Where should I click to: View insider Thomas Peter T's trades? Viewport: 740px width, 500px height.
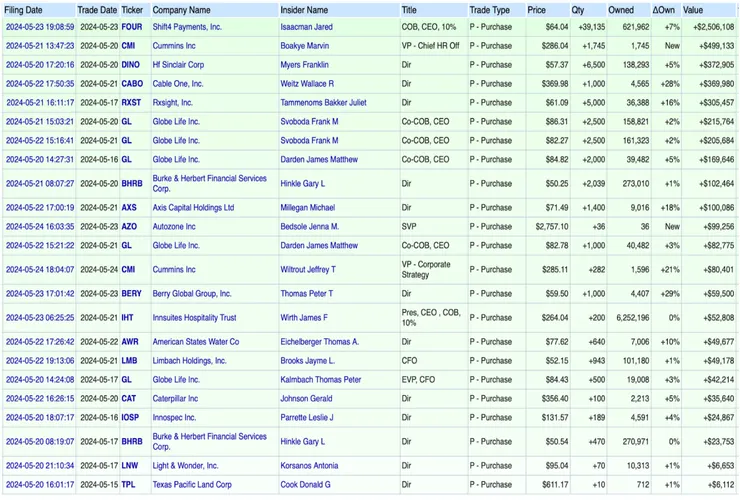click(x=307, y=294)
